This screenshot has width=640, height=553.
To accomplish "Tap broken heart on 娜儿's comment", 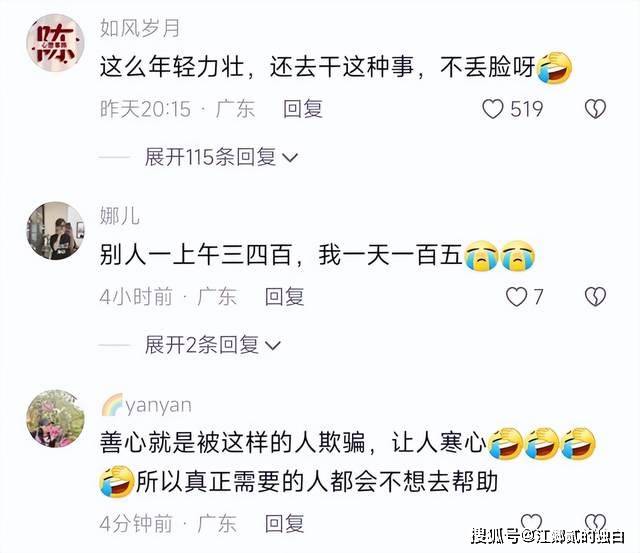I will tap(596, 297).
